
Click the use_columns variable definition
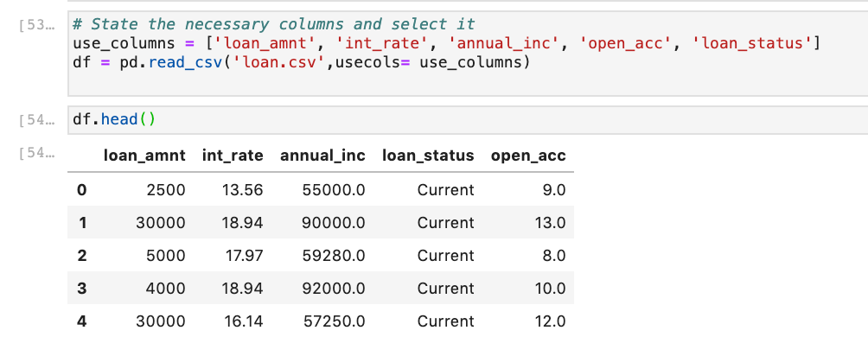point(124,43)
